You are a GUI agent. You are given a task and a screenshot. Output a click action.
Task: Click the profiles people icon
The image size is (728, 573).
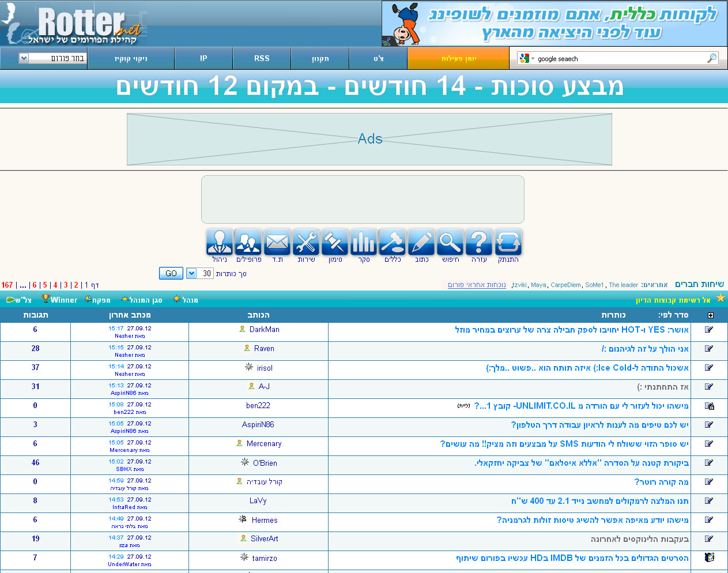[x=248, y=242]
